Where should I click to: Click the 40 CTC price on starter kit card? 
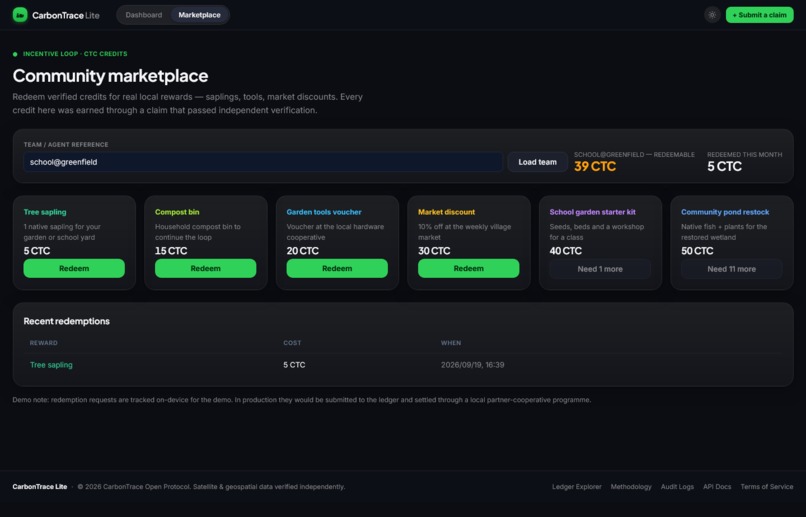click(566, 251)
